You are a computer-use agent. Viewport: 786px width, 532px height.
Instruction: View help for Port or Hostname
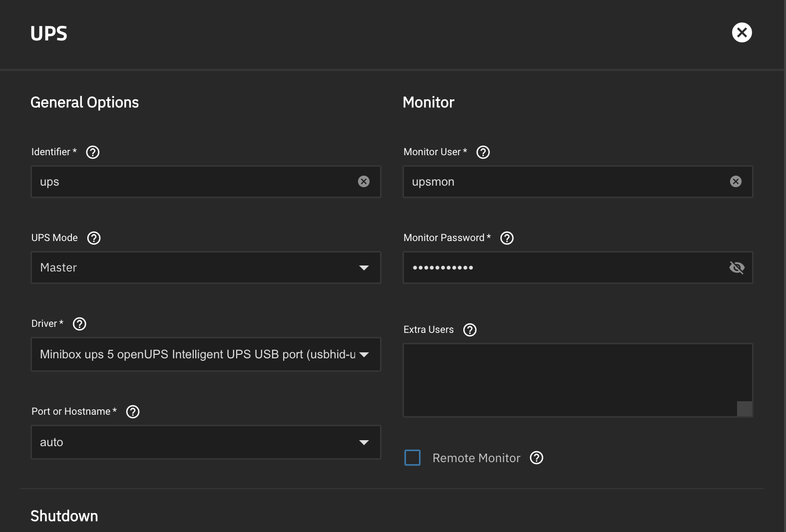133,412
